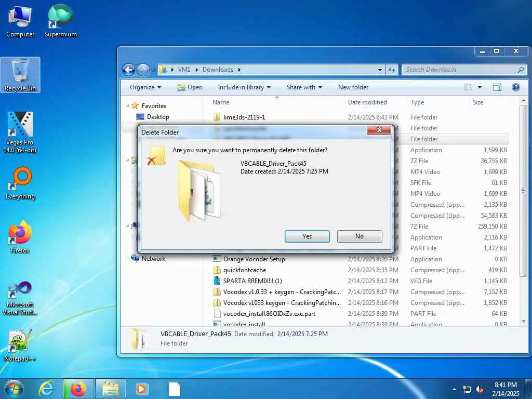
Task: Click the Downloads breadcrumb in address bar
Action: pyautogui.click(x=218, y=70)
